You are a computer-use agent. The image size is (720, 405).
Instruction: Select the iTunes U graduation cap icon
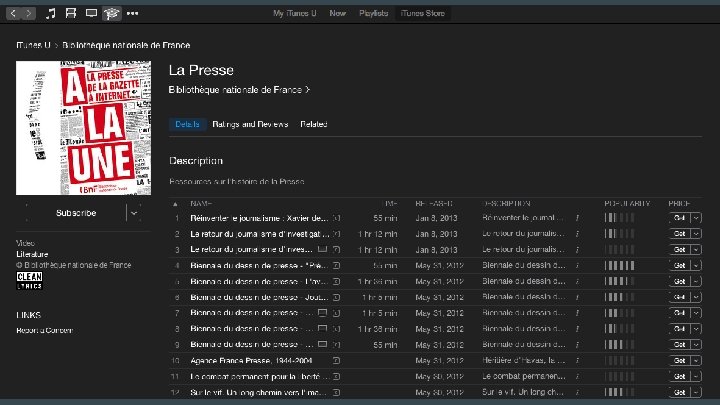[112, 13]
